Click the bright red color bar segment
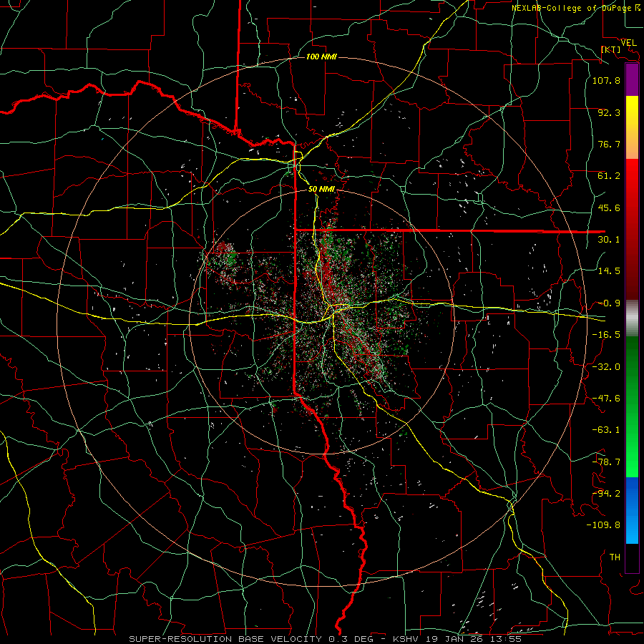The image size is (644, 644). (x=632, y=175)
